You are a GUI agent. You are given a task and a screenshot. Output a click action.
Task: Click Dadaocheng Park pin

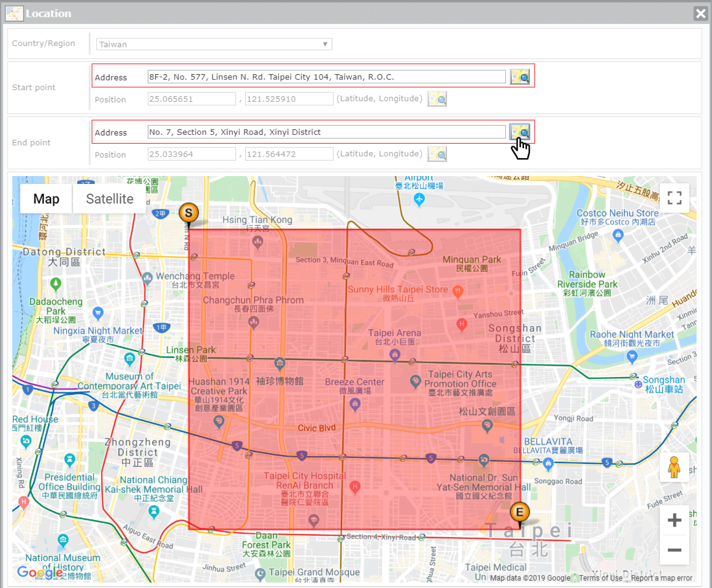56,284
